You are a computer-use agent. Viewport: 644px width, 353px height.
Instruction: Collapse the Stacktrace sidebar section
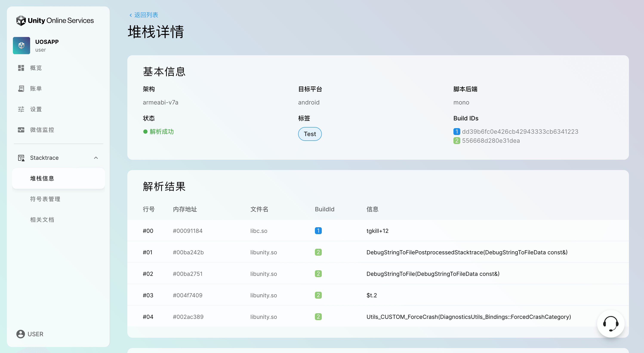(96, 158)
